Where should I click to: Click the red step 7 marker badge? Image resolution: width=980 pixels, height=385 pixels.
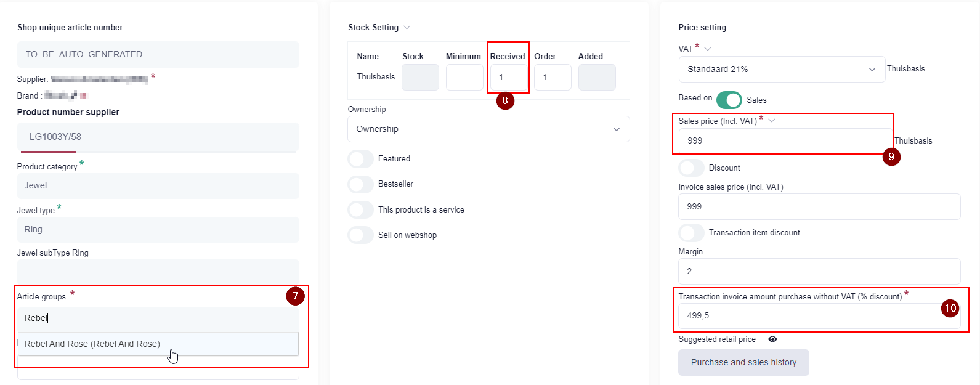295,296
